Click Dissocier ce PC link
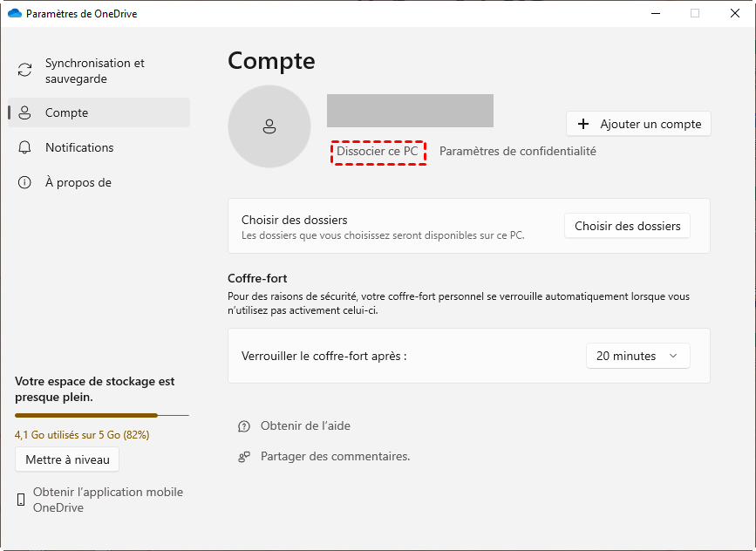The image size is (756, 551). (377, 152)
